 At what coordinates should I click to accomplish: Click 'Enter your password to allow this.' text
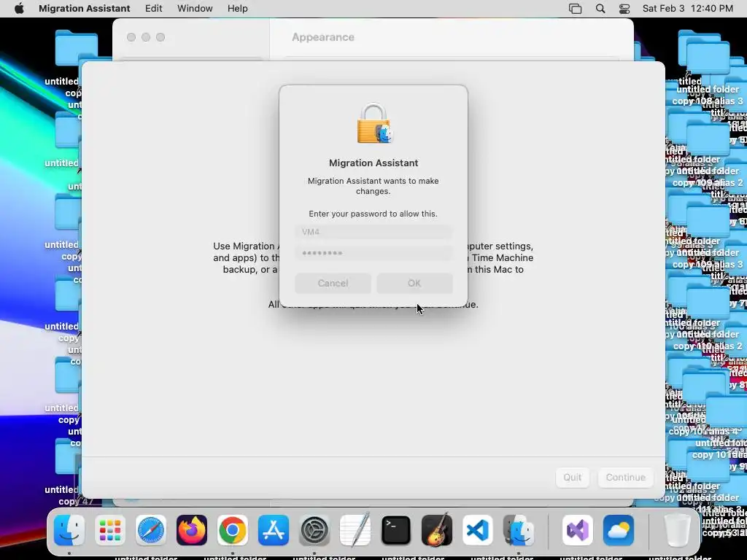(x=373, y=214)
